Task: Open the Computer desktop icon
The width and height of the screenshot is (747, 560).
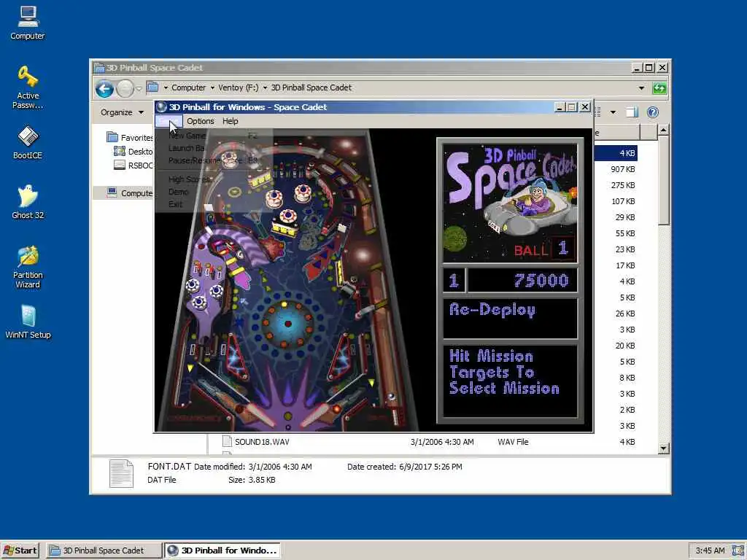Action: point(28,23)
